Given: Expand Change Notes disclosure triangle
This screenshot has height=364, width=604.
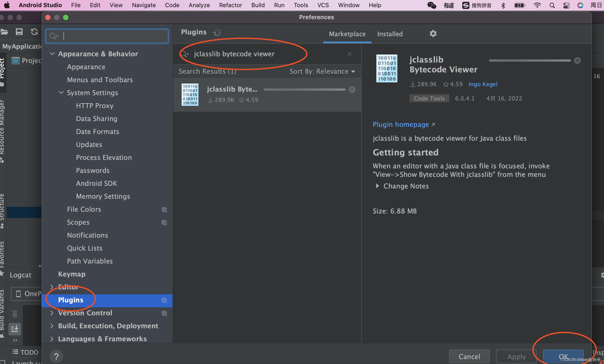Looking at the screenshot, I should click(377, 186).
